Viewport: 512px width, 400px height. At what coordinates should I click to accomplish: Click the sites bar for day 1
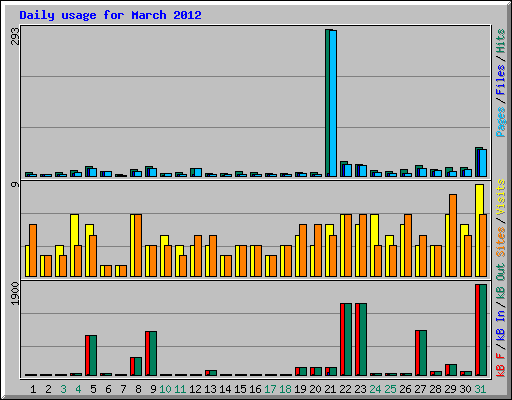point(33,250)
